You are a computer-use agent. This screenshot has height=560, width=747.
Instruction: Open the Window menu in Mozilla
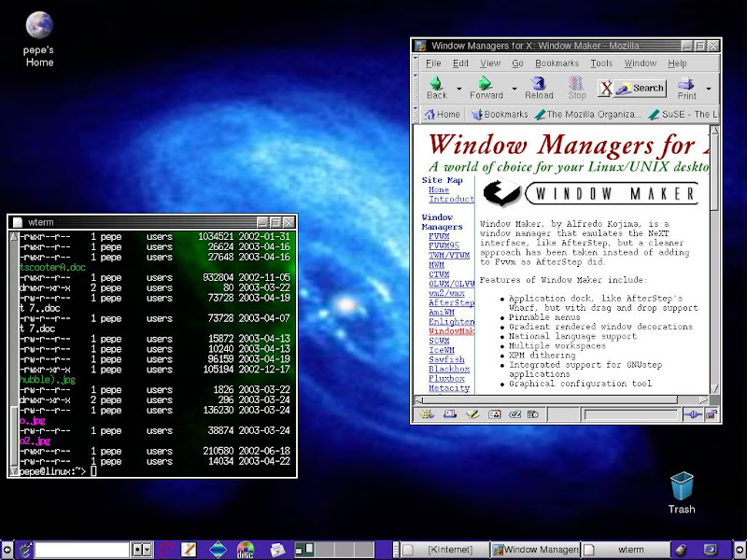click(x=640, y=63)
